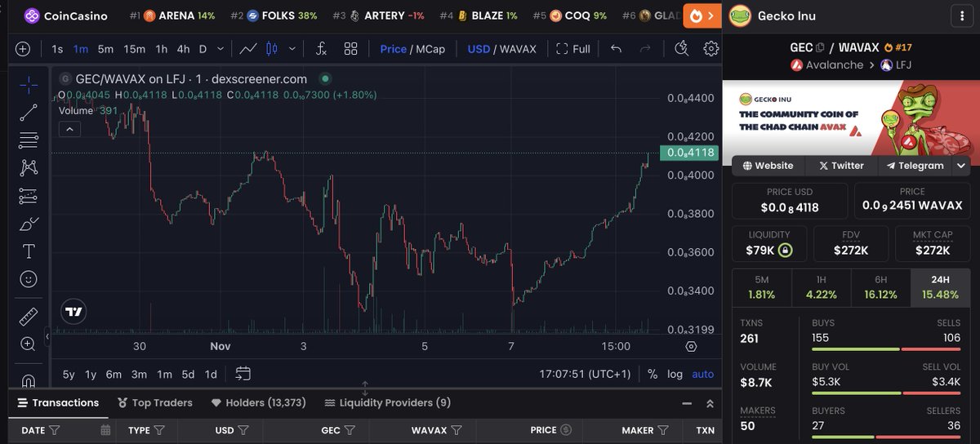This screenshot has width=980, height=444.
Task: Select the 5M price change tab
Action: (761, 287)
